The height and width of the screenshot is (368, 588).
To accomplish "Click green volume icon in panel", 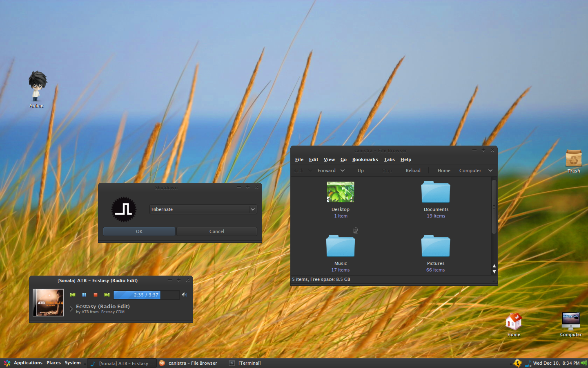I will coord(584,363).
